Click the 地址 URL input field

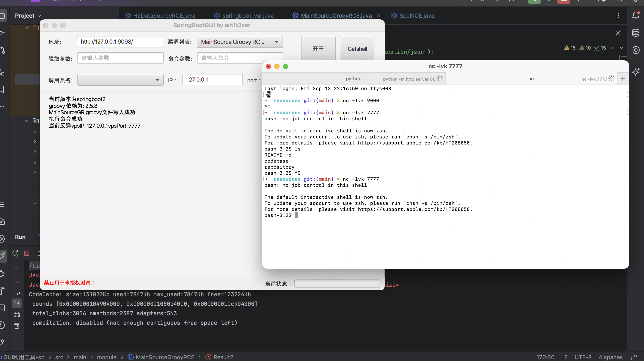[120, 41]
